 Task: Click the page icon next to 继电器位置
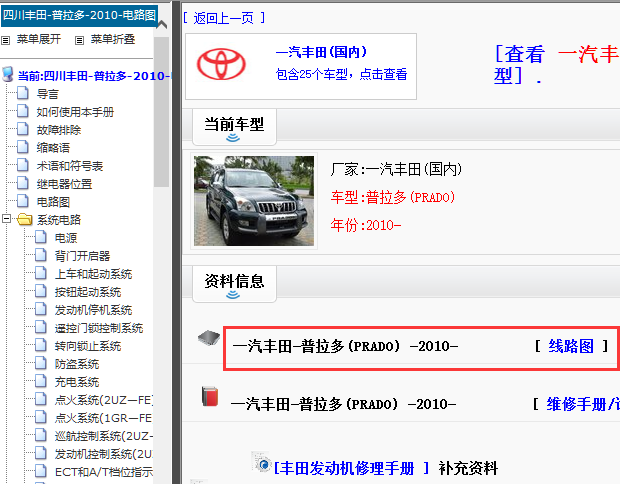[23, 183]
